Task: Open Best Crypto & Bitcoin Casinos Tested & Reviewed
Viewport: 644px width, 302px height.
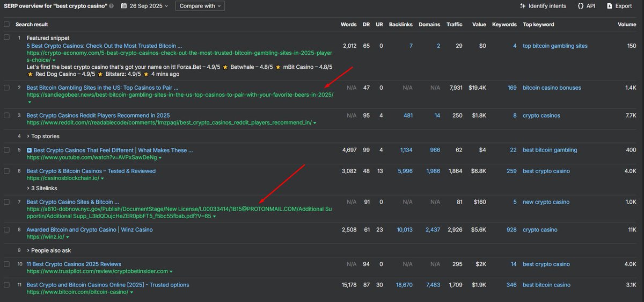Action: pos(91,171)
